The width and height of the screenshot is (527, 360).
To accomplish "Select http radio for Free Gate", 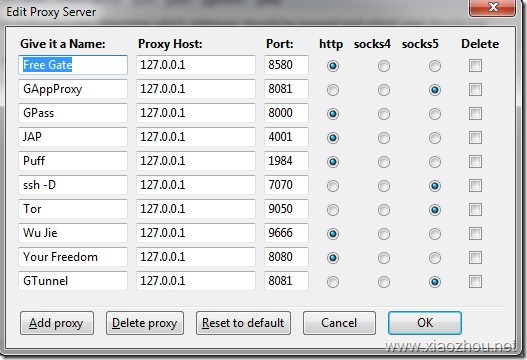I will point(333,66).
